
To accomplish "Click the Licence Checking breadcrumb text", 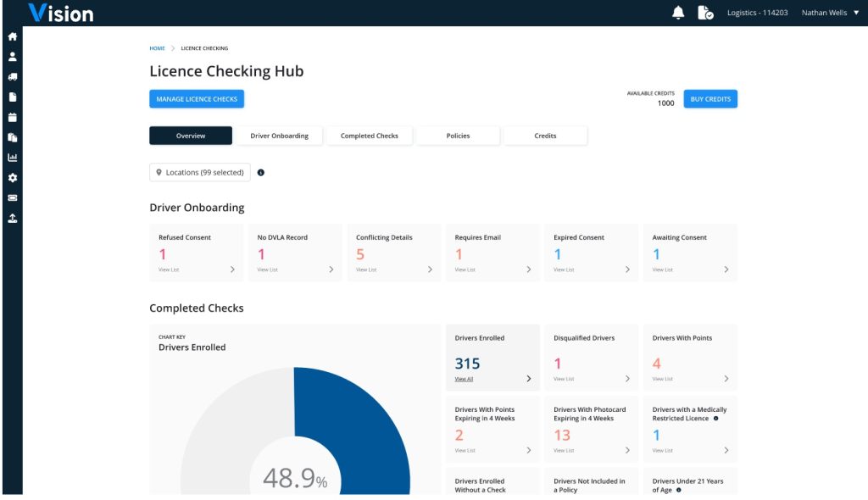I will click(x=204, y=48).
